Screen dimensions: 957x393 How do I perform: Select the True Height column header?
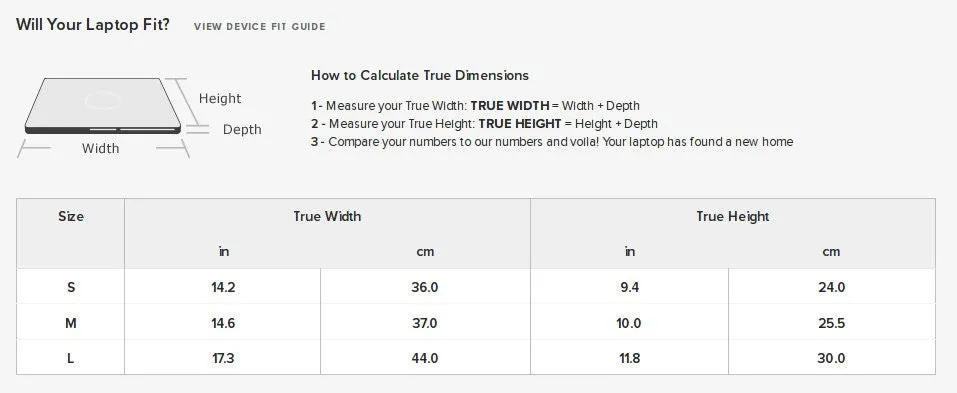(732, 216)
